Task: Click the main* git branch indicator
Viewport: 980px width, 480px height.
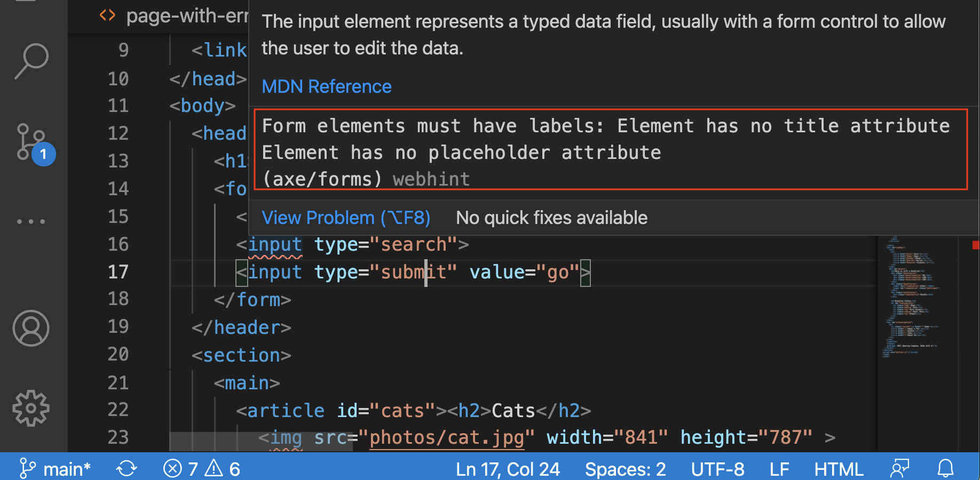Action: click(55, 469)
